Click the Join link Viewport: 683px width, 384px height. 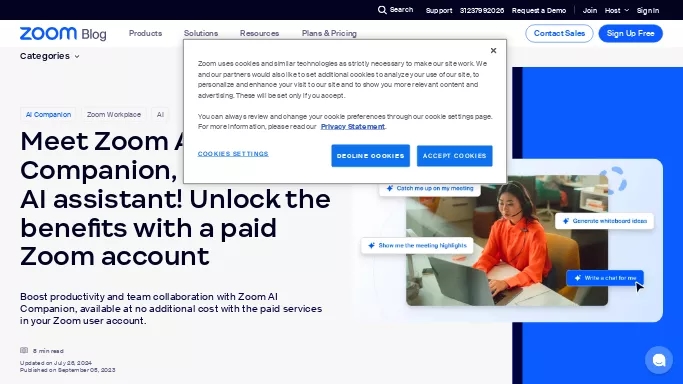[x=590, y=10]
